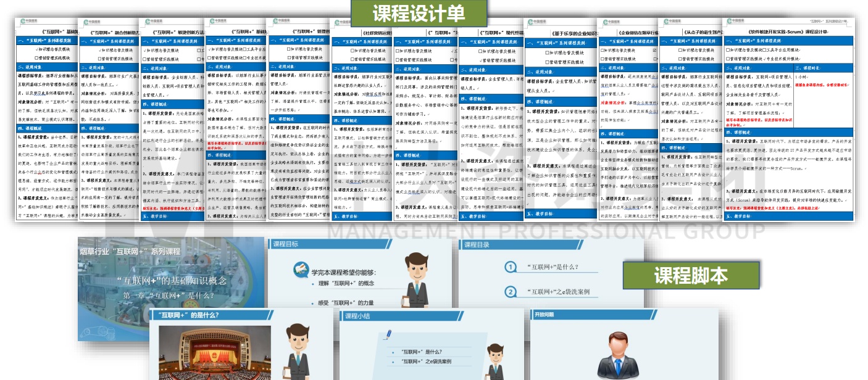Expand the 三、课程时长 section on the Scrum sheet
Screen dimensions: 868x380
[806, 67]
